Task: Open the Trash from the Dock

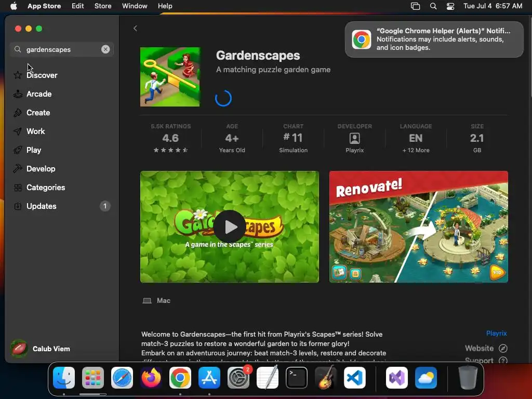Action: click(468, 378)
